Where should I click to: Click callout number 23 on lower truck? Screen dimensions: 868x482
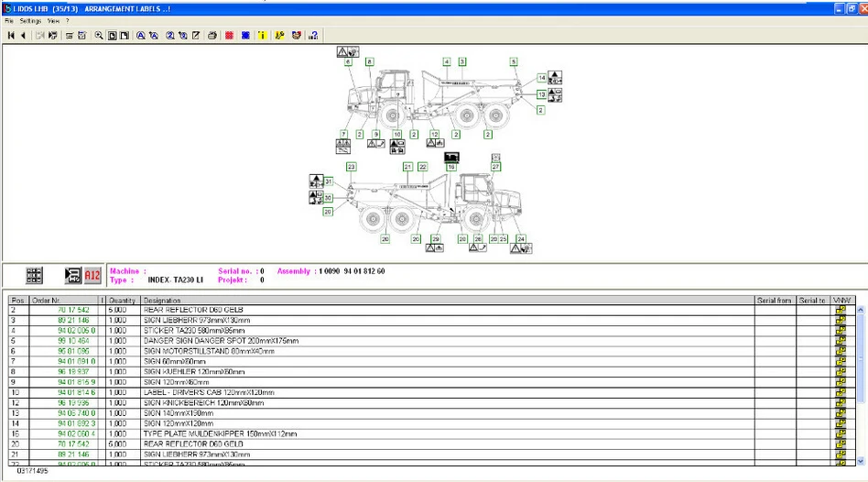click(351, 167)
